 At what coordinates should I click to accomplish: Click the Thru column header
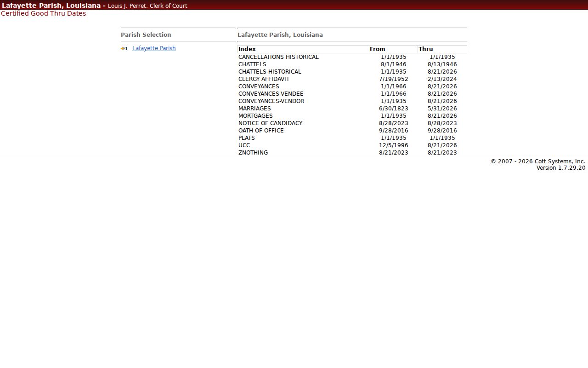(442, 49)
